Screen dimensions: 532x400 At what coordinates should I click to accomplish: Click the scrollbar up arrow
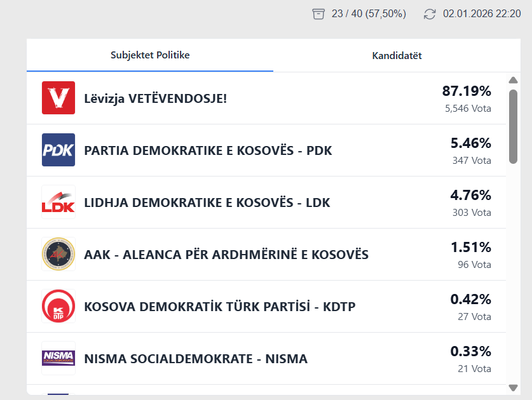(514, 80)
